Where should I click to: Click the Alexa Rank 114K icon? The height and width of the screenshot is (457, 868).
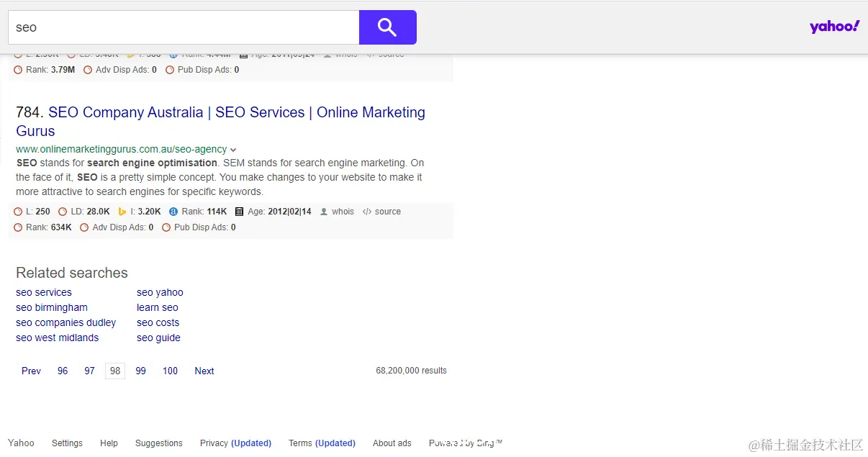point(173,212)
